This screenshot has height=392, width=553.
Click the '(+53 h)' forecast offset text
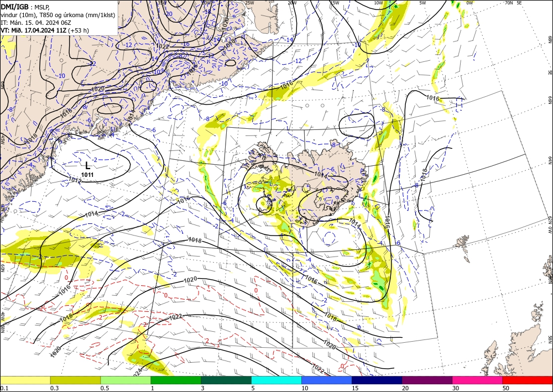pos(79,30)
